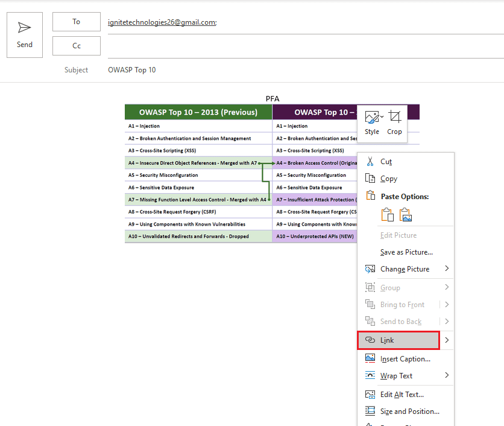The width and height of the screenshot is (504, 426).
Task: Open the To recipients picker
Action: 77,22
